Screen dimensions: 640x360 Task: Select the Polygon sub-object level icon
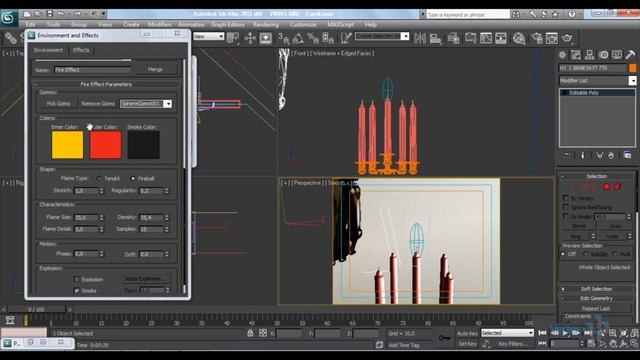click(x=607, y=187)
